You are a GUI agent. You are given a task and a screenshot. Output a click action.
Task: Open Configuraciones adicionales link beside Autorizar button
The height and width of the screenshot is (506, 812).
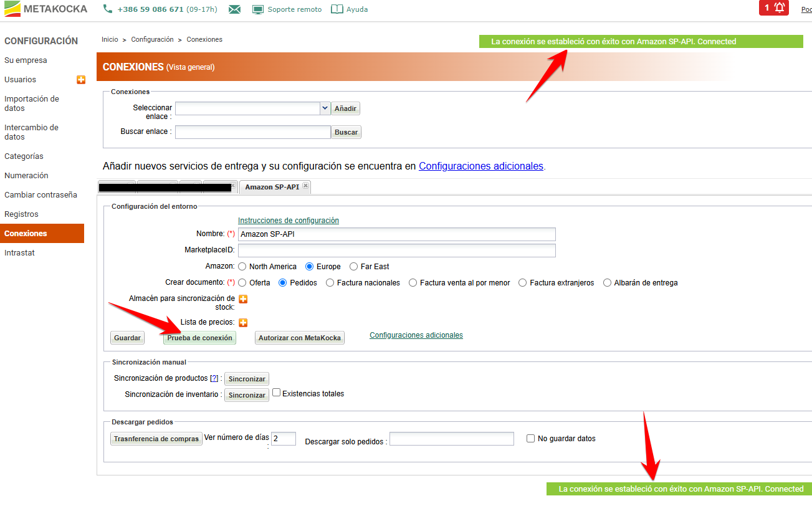pos(416,335)
